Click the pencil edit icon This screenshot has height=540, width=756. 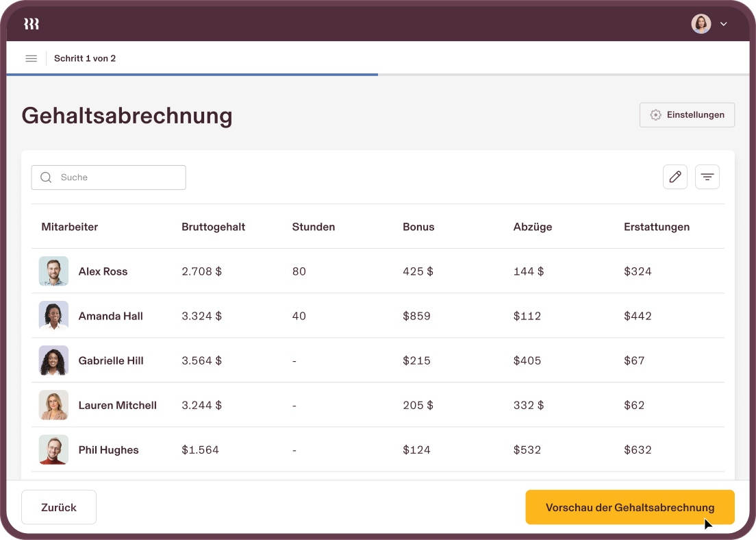[x=675, y=177]
